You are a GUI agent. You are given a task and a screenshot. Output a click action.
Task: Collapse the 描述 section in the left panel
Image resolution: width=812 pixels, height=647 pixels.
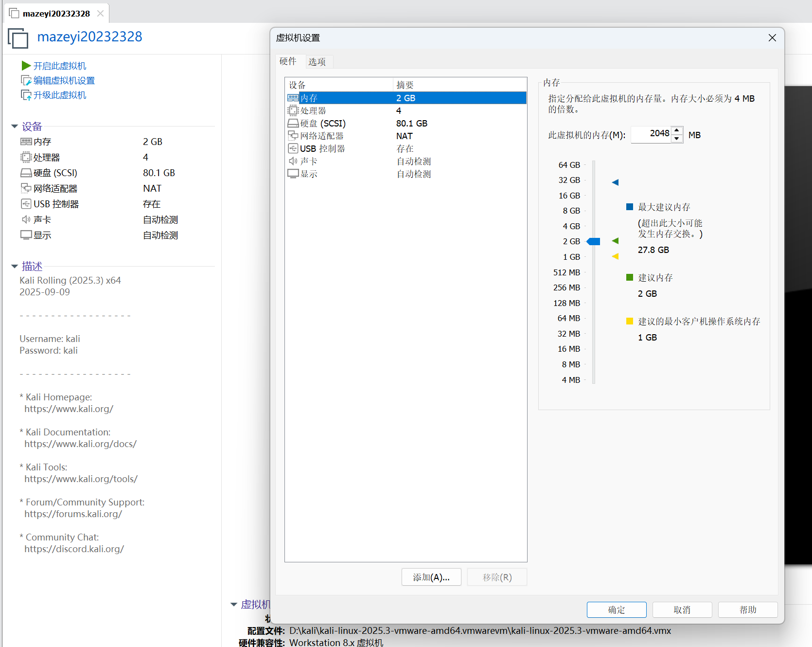[15, 266]
